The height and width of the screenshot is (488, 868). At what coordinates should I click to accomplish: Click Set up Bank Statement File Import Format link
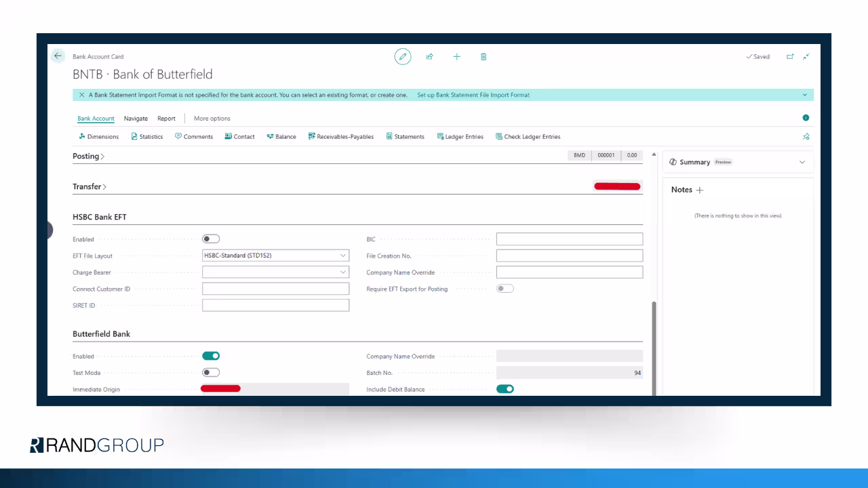(x=473, y=95)
